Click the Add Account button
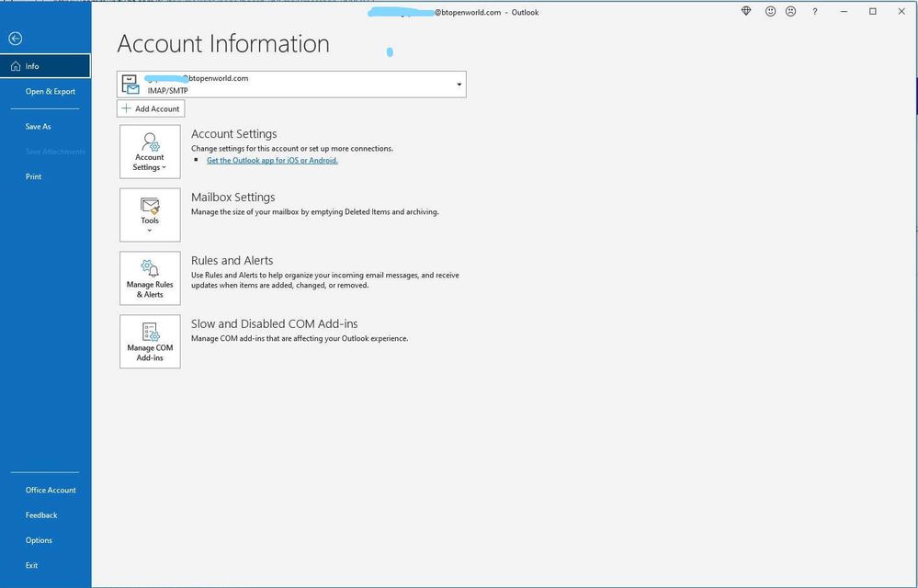 click(x=151, y=108)
